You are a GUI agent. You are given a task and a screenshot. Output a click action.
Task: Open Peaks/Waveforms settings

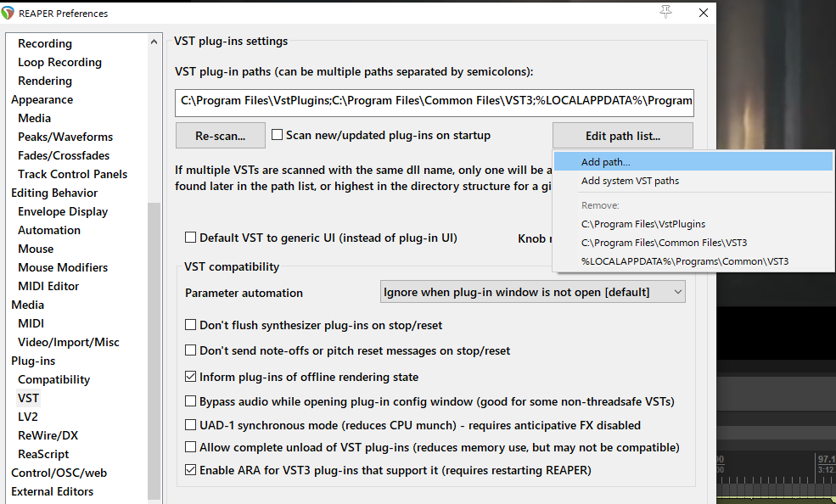pos(65,137)
